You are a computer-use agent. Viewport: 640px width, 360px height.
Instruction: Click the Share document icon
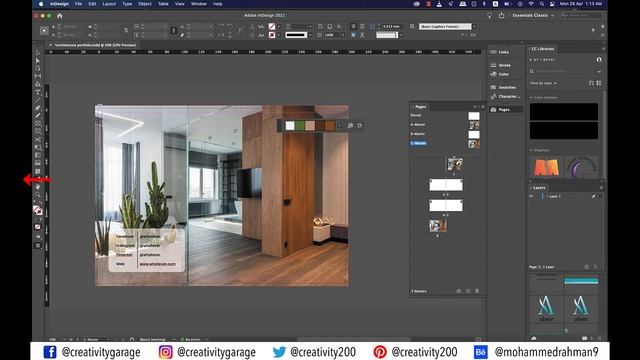[501, 16]
